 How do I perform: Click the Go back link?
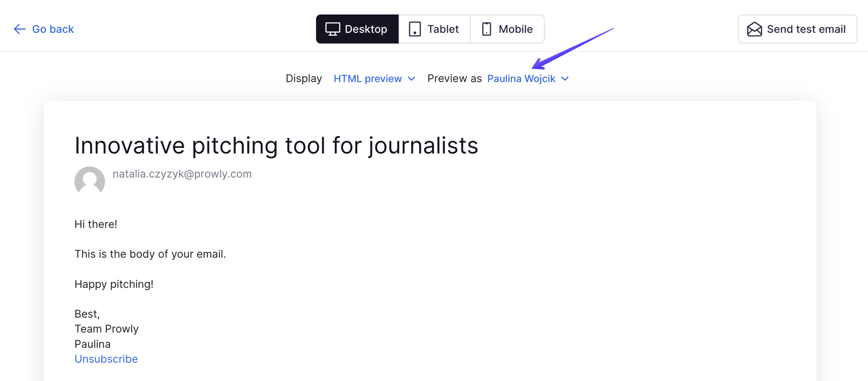(x=44, y=29)
